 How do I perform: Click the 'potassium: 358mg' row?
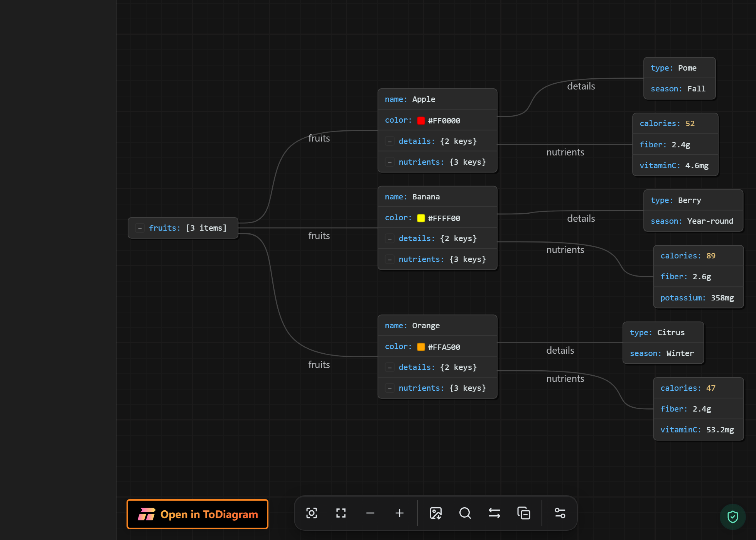click(699, 298)
